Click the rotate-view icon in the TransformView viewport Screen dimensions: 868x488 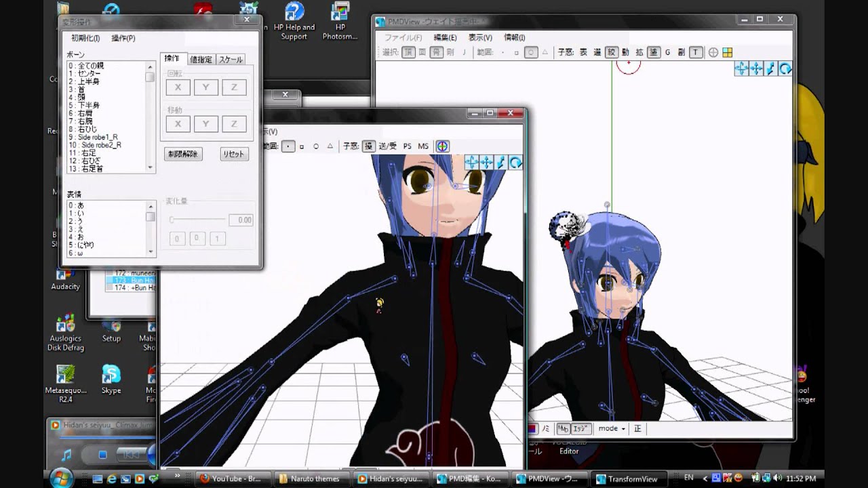[472, 162]
